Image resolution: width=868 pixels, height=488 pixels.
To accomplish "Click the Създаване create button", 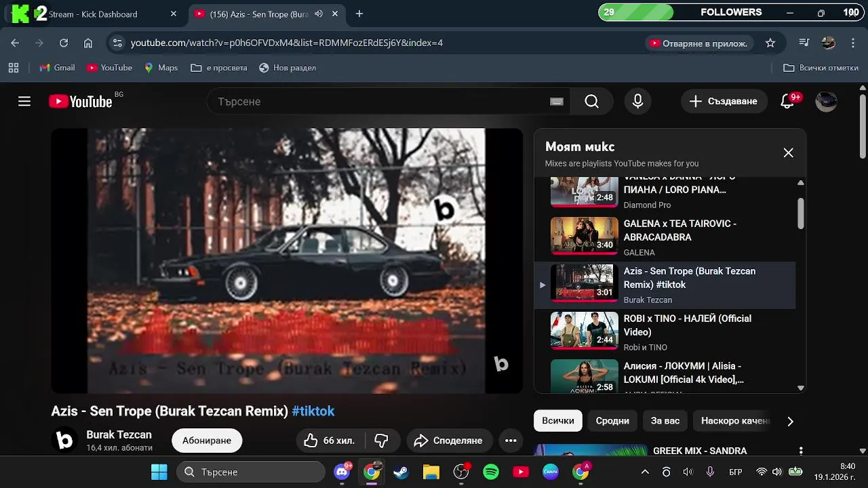I will [x=724, y=102].
